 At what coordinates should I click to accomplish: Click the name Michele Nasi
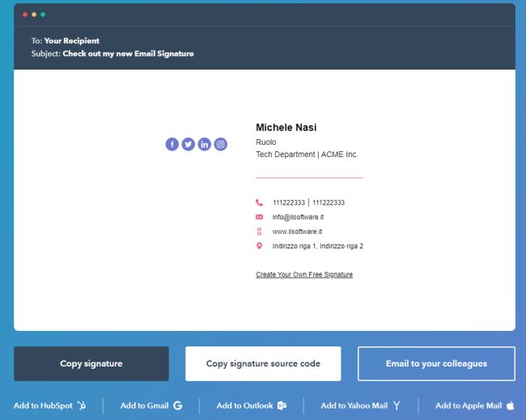[286, 128]
